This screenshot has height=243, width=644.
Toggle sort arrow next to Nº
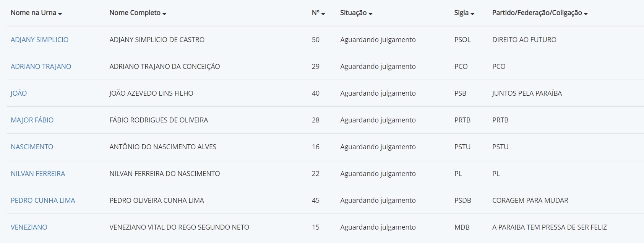tap(323, 14)
